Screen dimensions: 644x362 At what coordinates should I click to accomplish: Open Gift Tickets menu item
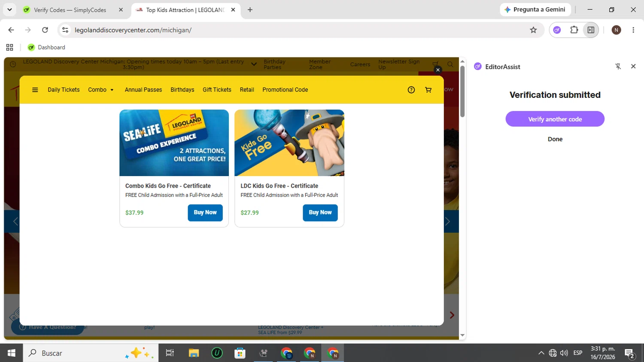coord(217,90)
